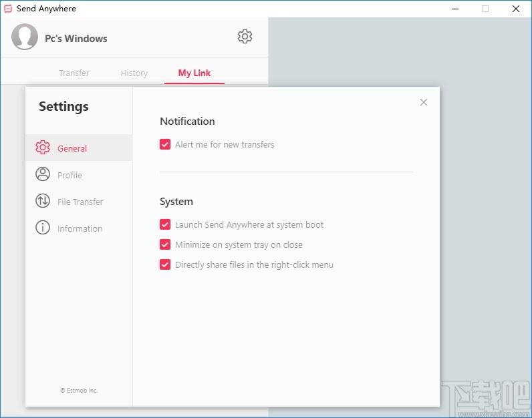This screenshot has height=418, width=532.
Task: Switch to the Transfer tab
Action: pos(74,73)
